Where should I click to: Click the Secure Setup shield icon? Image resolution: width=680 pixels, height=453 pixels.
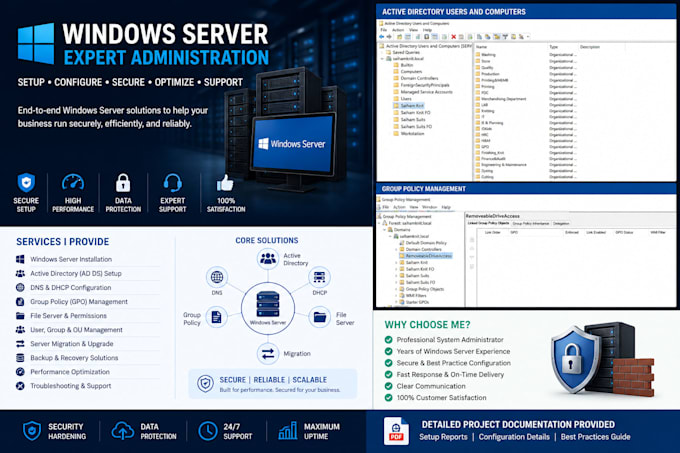26,183
